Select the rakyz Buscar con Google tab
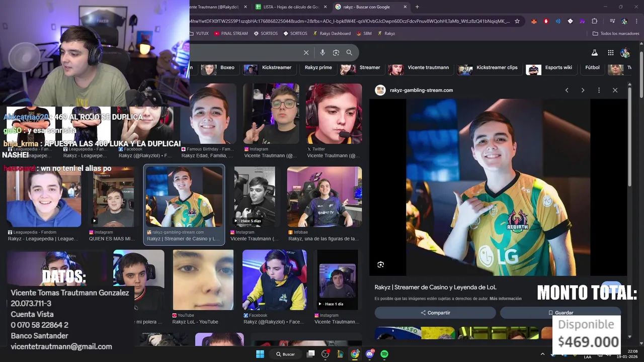 pos(371,7)
